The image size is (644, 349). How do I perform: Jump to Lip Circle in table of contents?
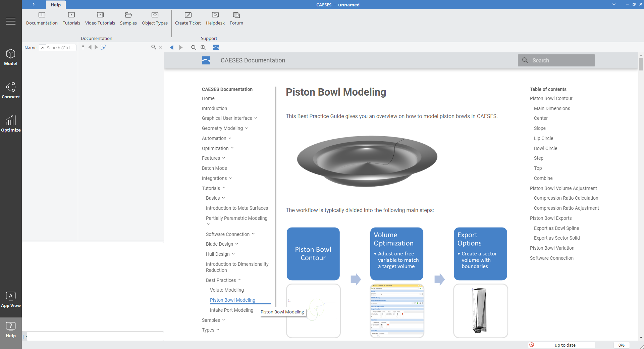(543, 138)
